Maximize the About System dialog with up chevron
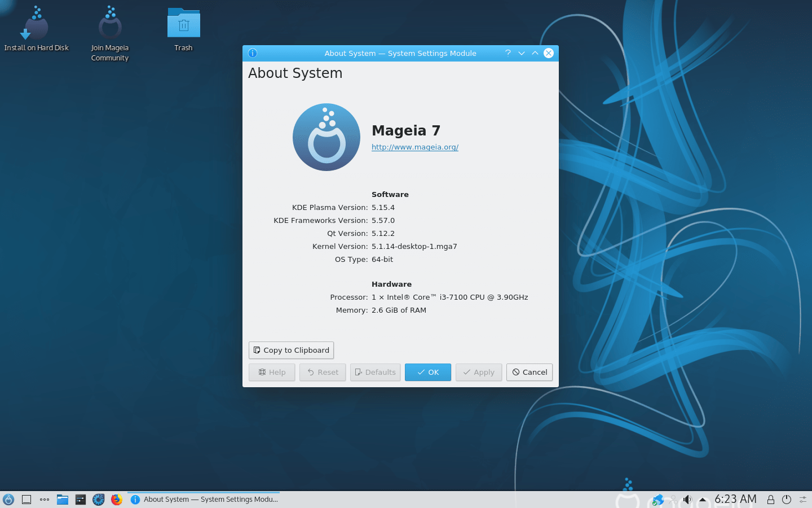This screenshot has height=508, width=812. click(x=535, y=53)
